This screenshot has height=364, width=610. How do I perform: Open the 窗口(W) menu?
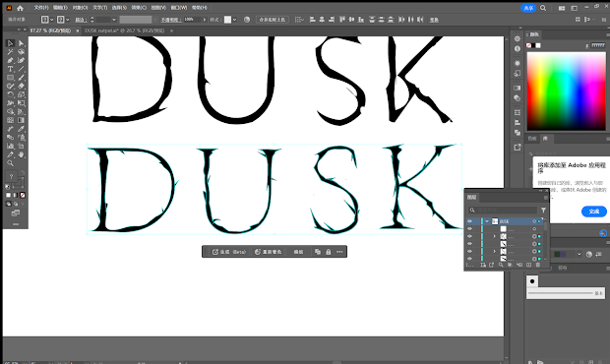179,8
